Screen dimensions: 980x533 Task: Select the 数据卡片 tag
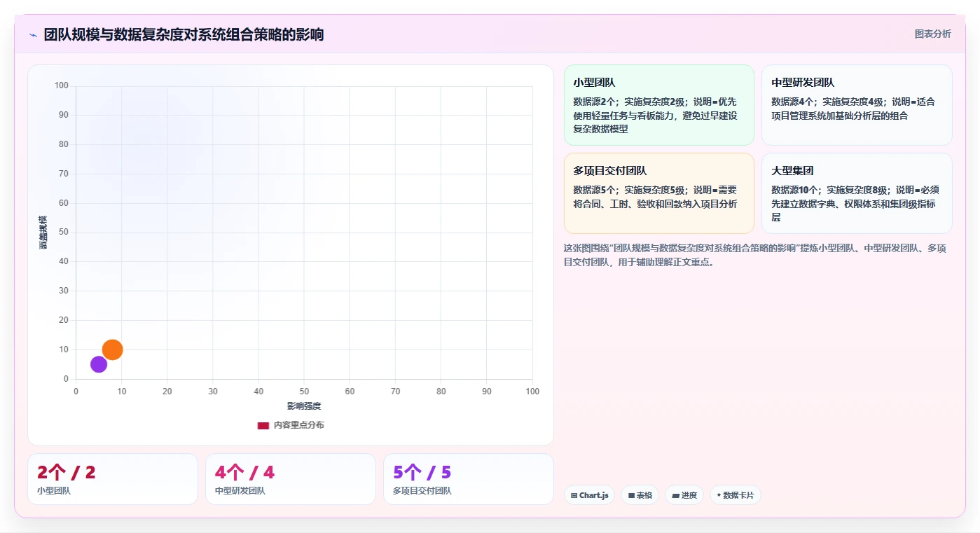click(x=735, y=495)
